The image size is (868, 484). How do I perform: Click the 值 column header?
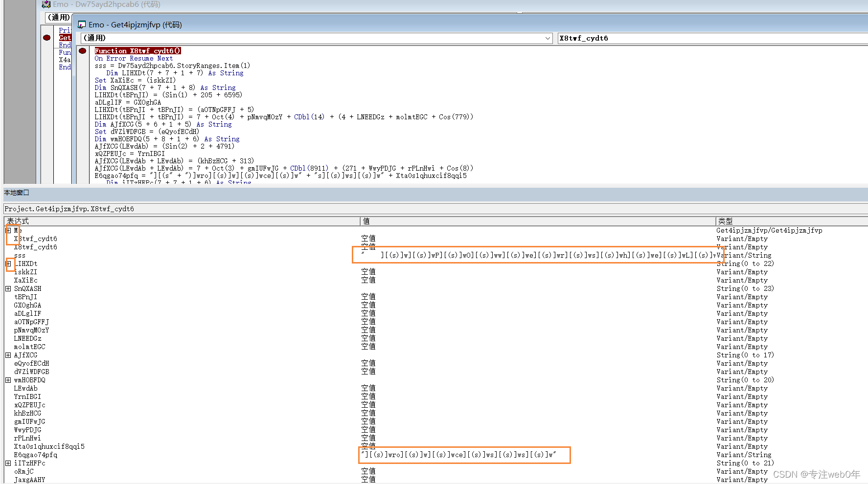tap(538, 221)
